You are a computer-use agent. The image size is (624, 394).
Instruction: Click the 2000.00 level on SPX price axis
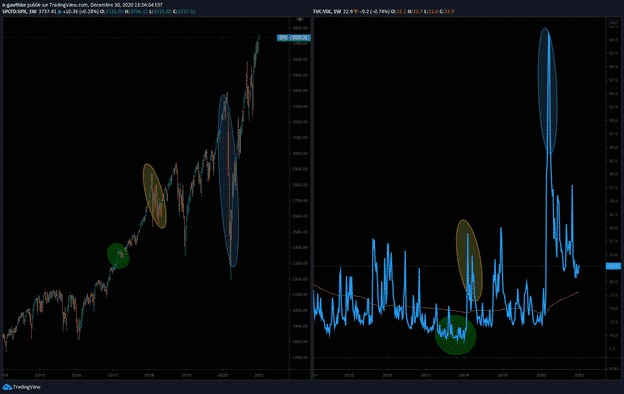click(x=300, y=310)
